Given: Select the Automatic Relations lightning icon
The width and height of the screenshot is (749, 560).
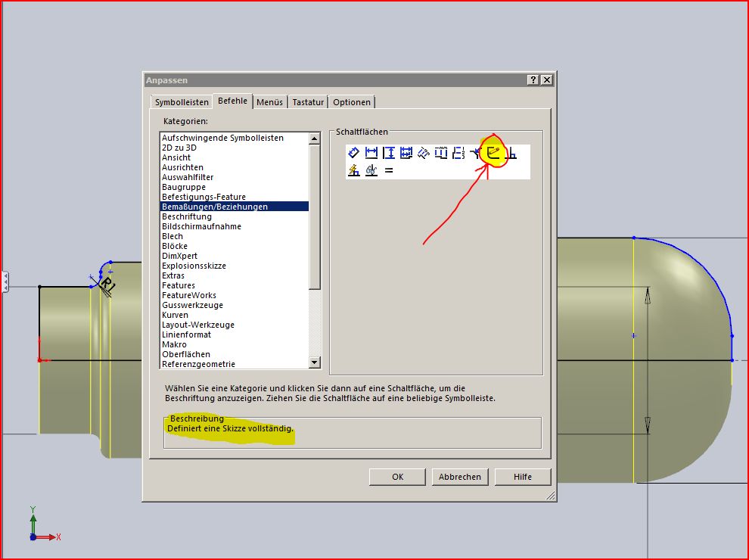Looking at the screenshot, I should [353, 170].
